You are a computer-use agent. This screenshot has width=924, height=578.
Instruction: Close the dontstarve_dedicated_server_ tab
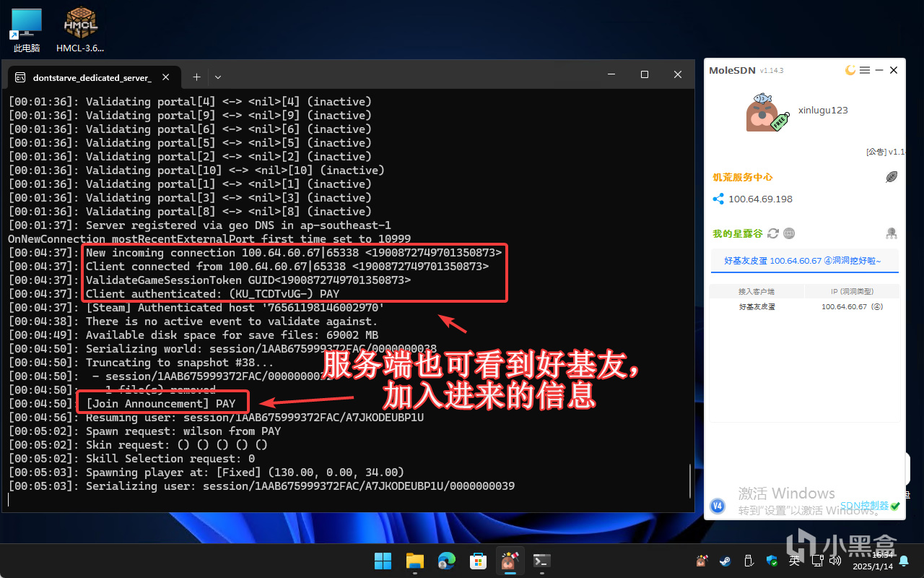165,77
